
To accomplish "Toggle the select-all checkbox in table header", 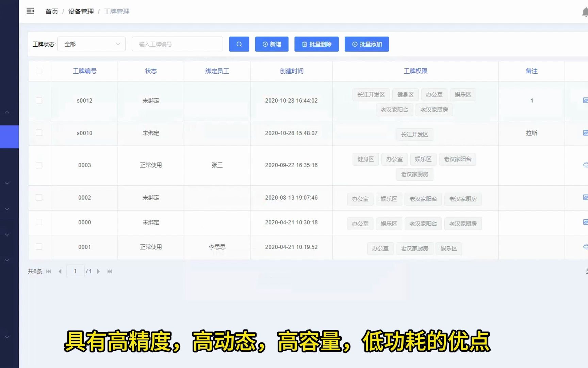I will pyautogui.click(x=39, y=71).
